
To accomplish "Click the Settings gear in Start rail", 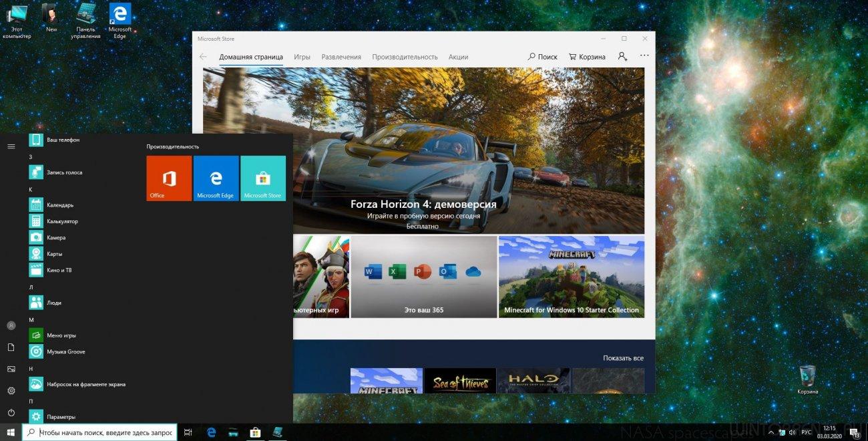I will [11, 391].
